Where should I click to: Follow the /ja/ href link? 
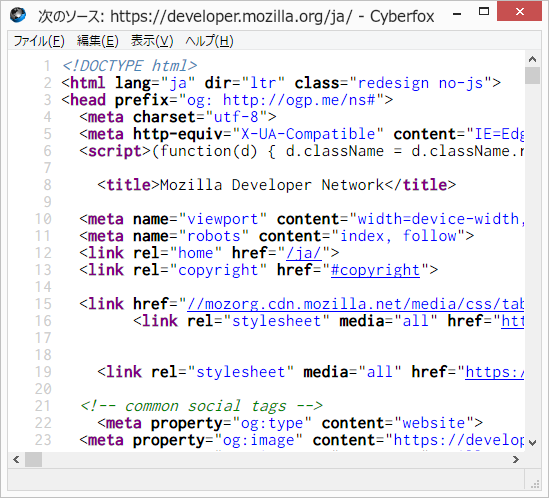pyautogui.click(x=304, y=253)
